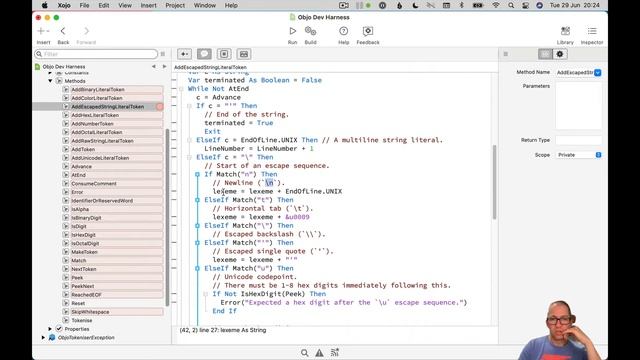Open the Scope dropdown

(x=579, y=155)
